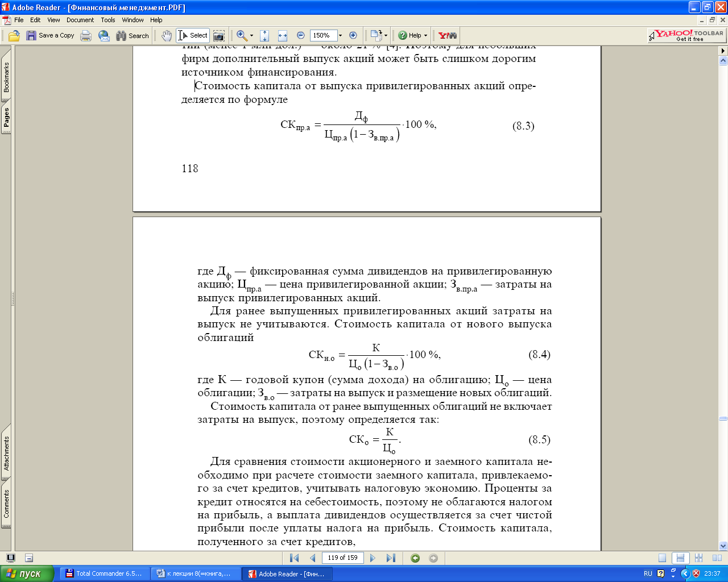Open the Help menu in the menu bar
Screen dimensions: 728x582
tap(156, 20)
